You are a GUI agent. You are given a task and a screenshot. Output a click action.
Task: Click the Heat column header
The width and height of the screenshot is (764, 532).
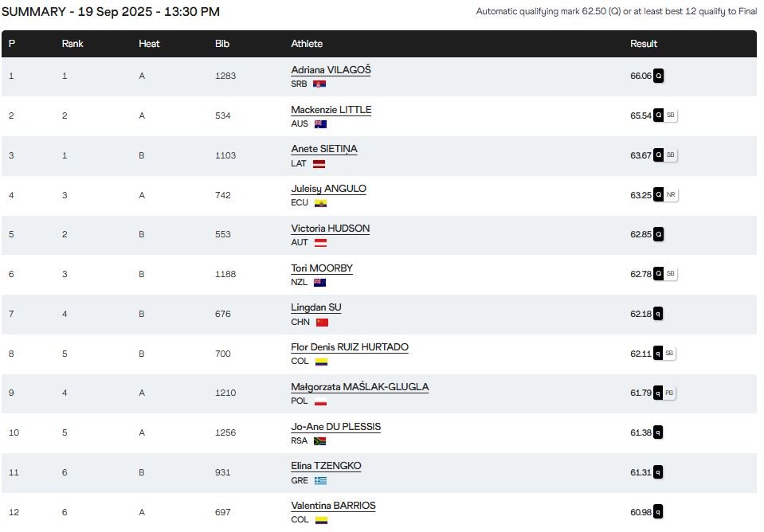149,44
